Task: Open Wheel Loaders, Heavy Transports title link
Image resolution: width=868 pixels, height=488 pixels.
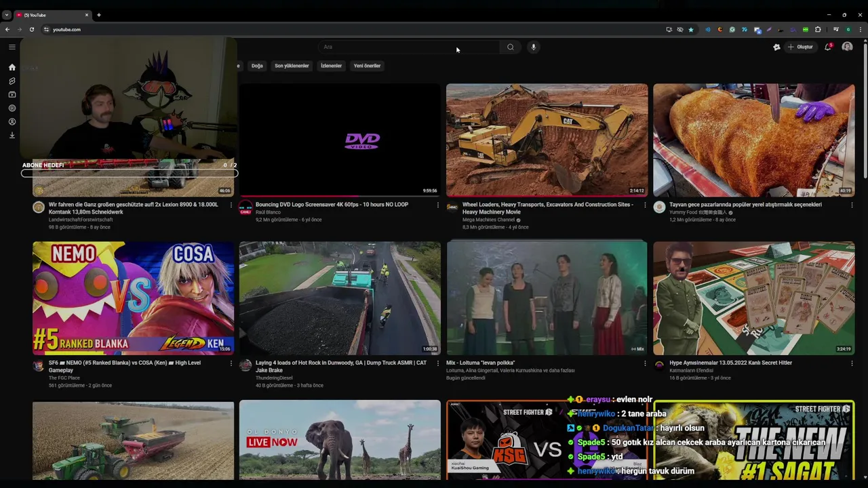Action: coord(548,208)
